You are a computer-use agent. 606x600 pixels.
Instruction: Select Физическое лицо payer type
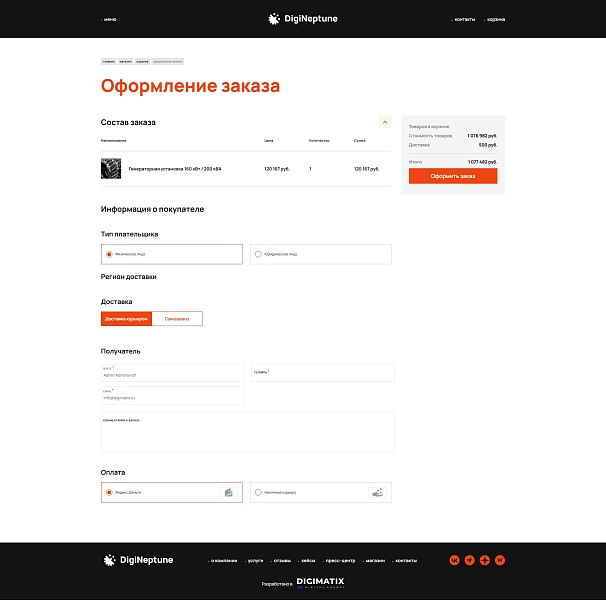click(x=172, y=254)
